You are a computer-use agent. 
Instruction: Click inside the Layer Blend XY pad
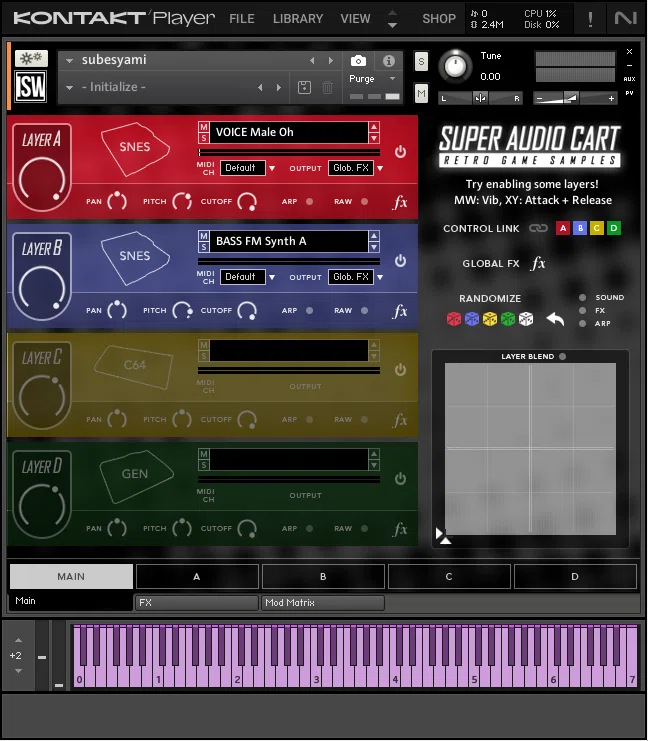pyautogui.click(x=530, y=448)
